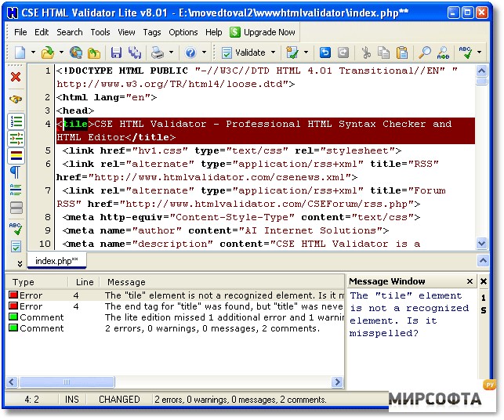
Task: Select the index.php** document tab
Action: [56, 261]
